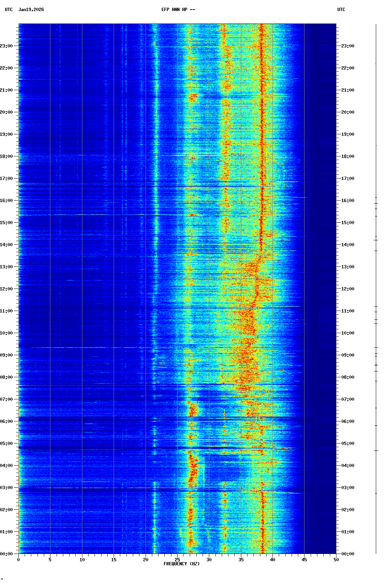Click the 35 tick label on the frequency axis
392x583 pixels.
pos(241,560)
